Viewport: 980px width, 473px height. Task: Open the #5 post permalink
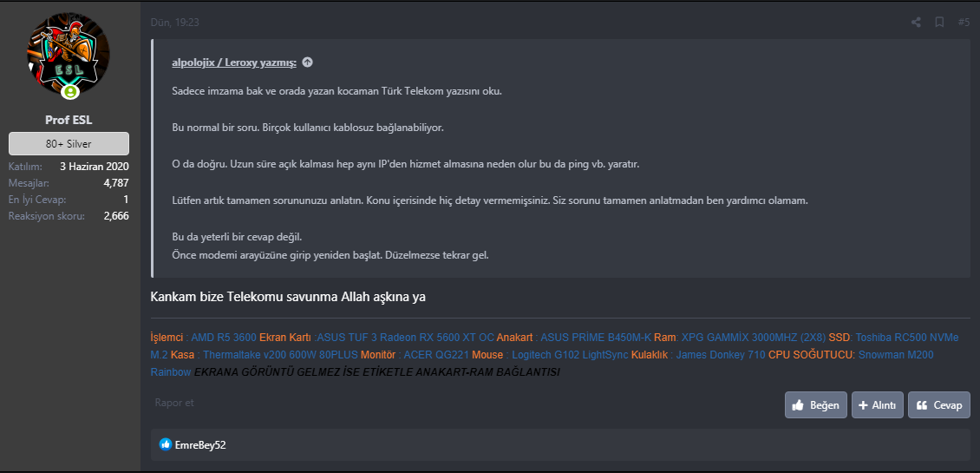(964, 22)
